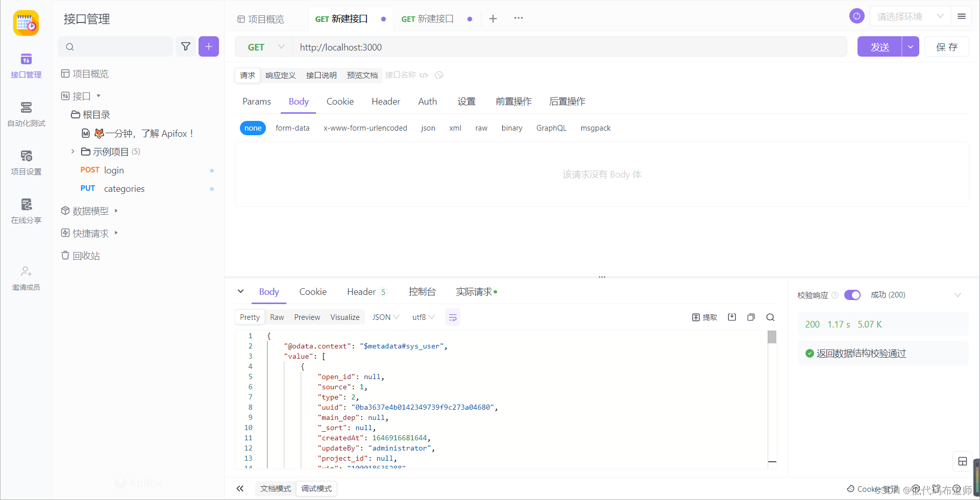The image size is (980, 500).
Task: Open the tab more-options ellipsis menu
Action: (x=519, y=18)
